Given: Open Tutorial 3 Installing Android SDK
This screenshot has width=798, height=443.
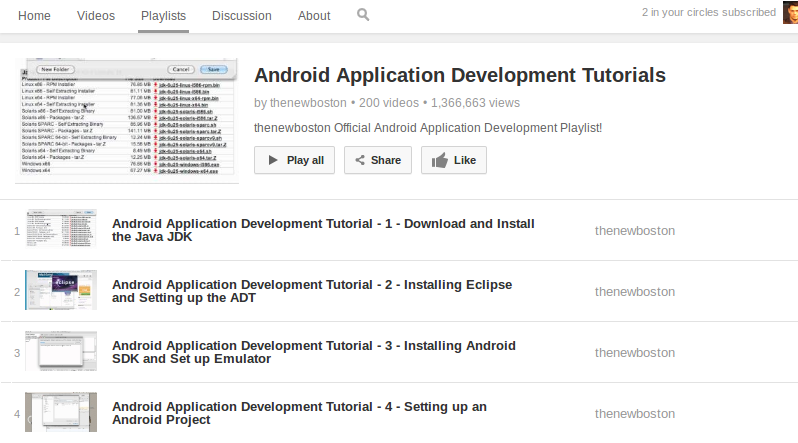Looking at the screenshot, I should tap(314, 352).
